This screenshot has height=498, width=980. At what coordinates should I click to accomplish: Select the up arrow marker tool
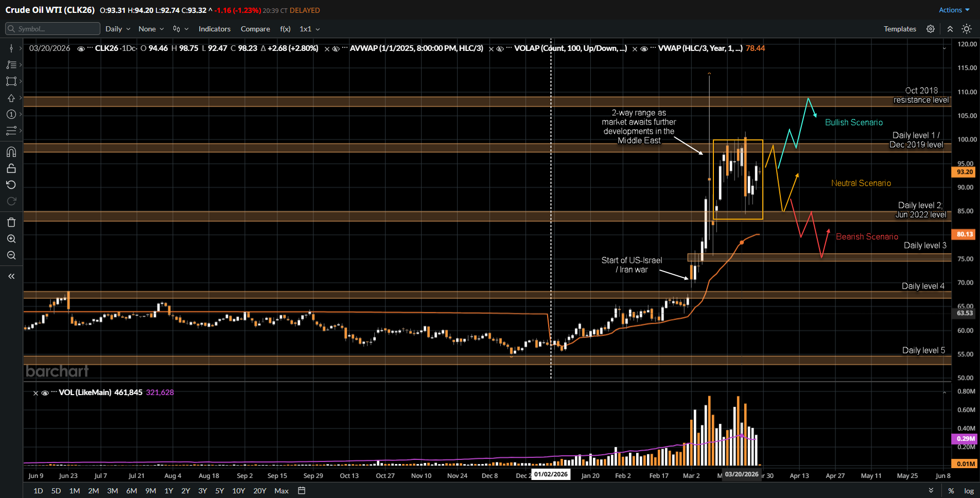tap(11, 98)
